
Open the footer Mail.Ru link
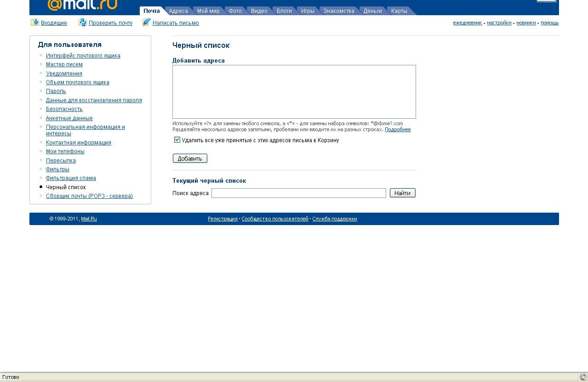(x=89, y=219)
